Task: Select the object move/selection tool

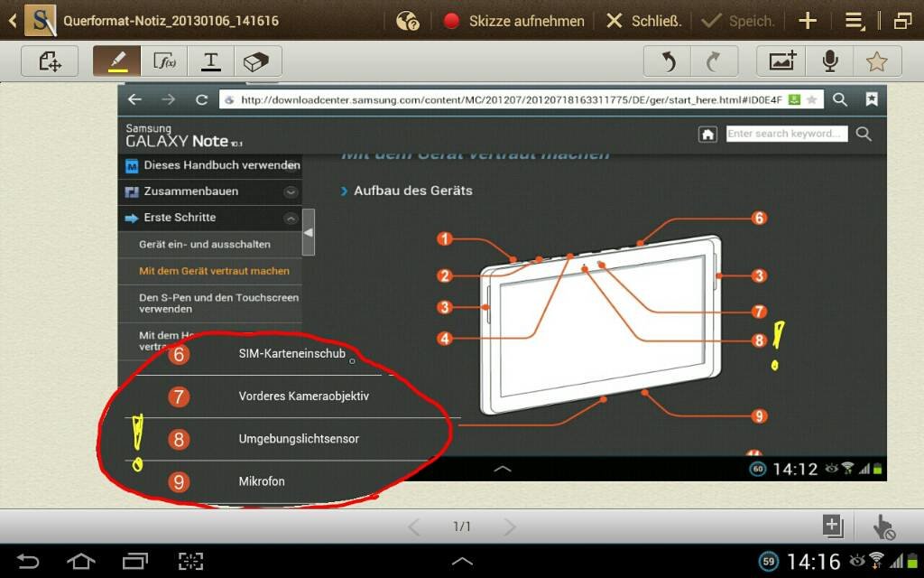Action: 50,61
